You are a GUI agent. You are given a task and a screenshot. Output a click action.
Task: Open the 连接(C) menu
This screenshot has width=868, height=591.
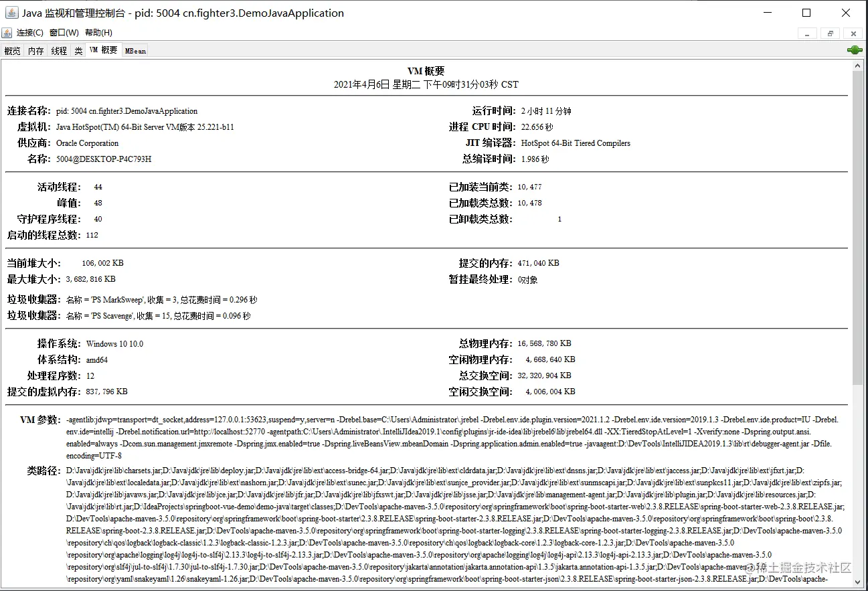(30, 33)
